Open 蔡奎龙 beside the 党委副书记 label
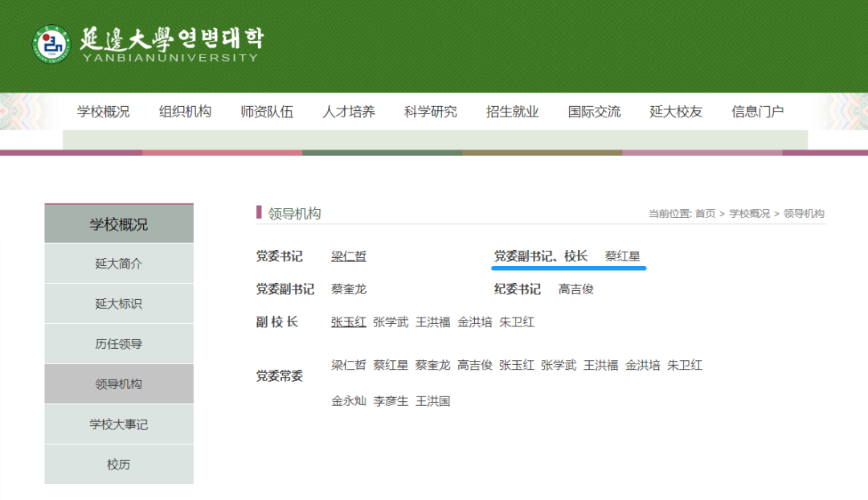Screen dimensions: 868x500 tap(349, 289)
